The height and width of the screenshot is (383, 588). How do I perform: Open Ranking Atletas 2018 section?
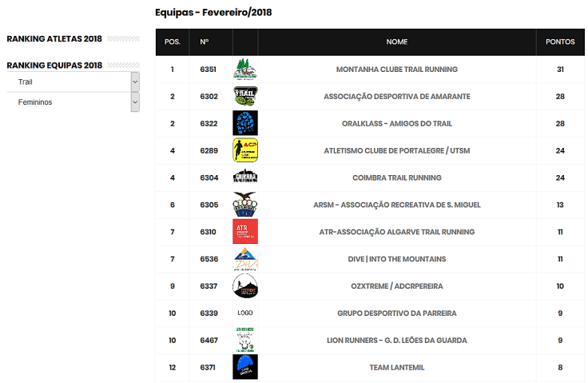click(54, 38)
